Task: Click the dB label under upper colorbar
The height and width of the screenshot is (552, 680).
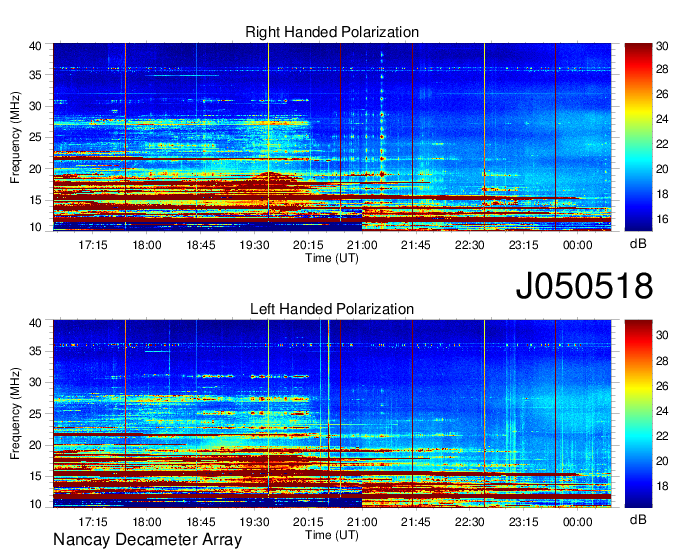Action: click(x=638, y=244)
